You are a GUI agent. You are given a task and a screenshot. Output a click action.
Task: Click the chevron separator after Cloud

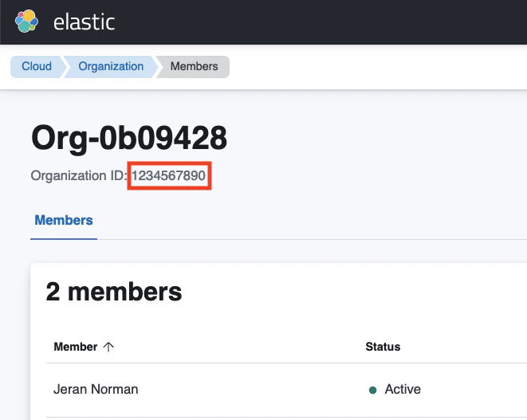[63, 66]
